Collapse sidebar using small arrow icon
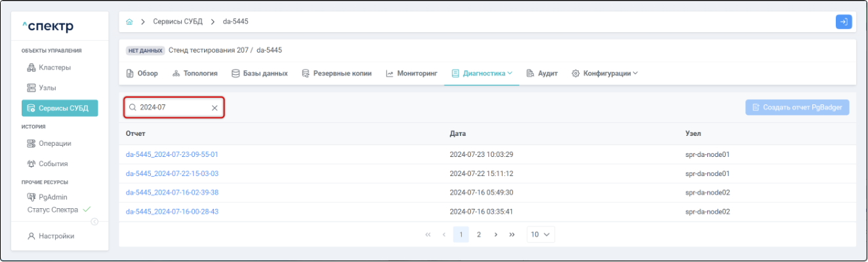This screenshot has width=868, height=262. [94, 221]
